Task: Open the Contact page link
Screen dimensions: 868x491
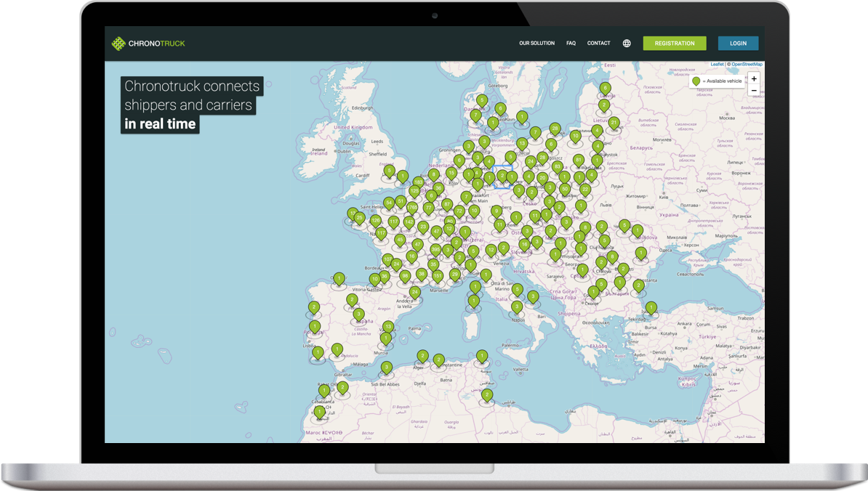Action: tap(598, 44)
